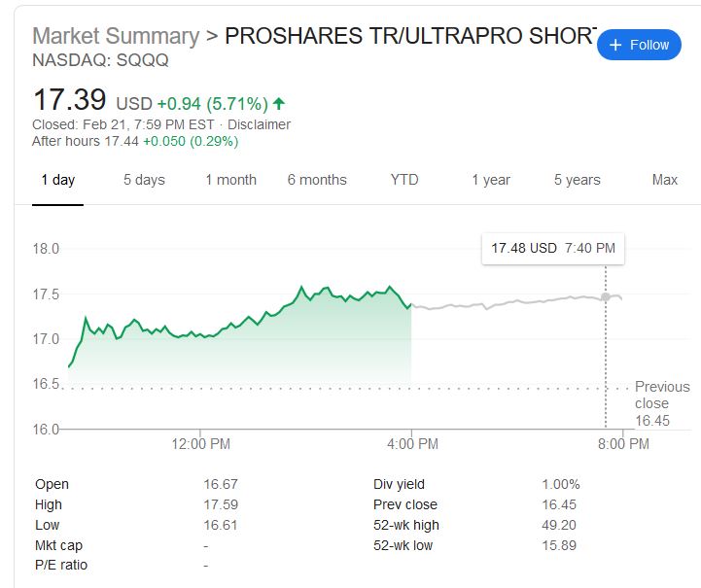This screenshot has width=701, height=588.
Task: Show the 6 months chart
Action: pyautogui.click(x=317, y=180)
